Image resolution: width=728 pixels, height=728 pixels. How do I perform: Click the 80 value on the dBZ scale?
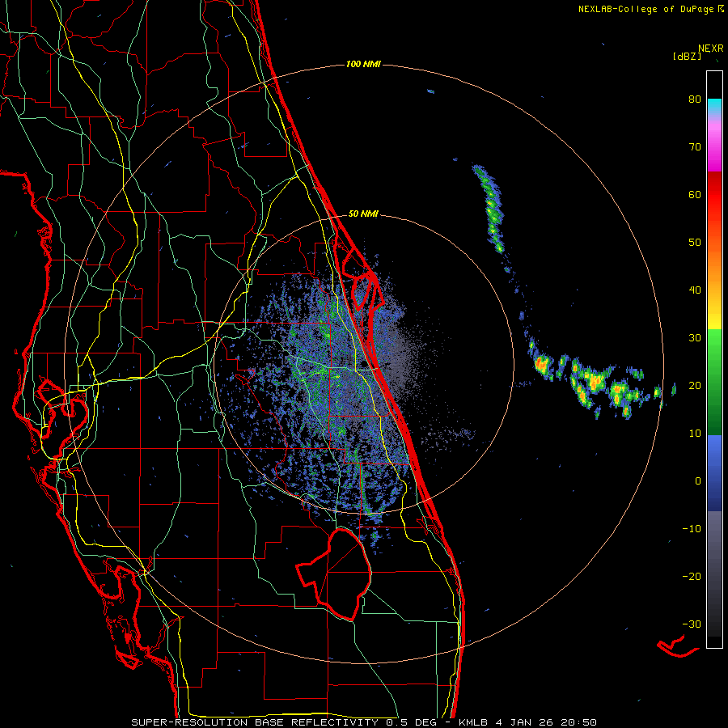pos(695,99)
